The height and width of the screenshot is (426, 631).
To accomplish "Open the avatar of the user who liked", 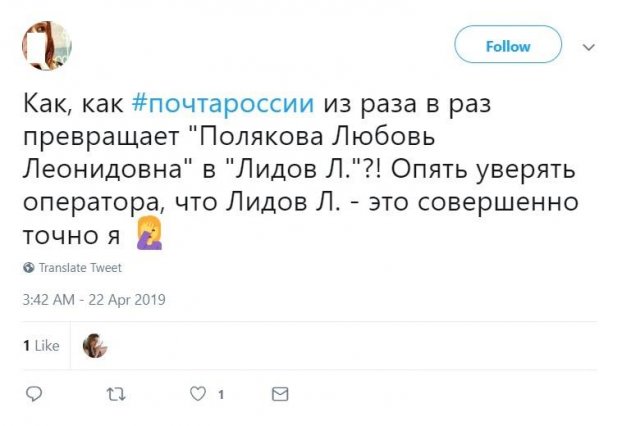I will coord(95,346).
